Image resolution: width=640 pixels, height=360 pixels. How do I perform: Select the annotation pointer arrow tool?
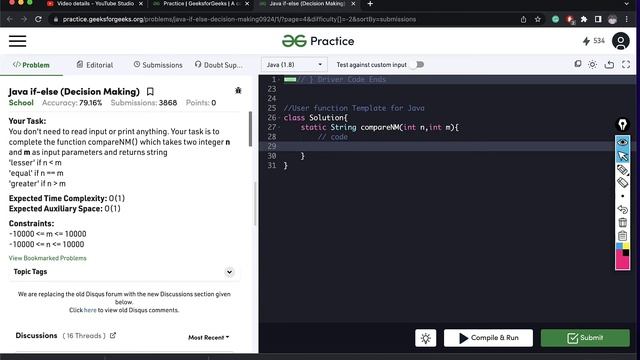(622, 156)
